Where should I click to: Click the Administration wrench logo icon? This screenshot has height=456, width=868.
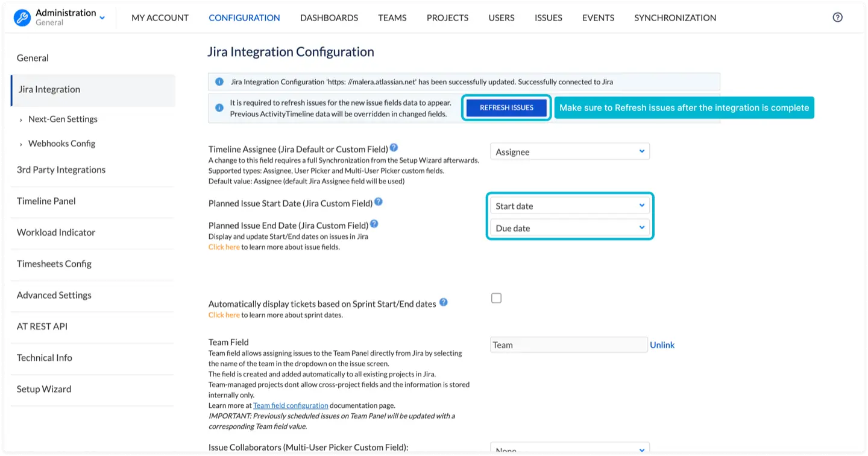point(22,17)
